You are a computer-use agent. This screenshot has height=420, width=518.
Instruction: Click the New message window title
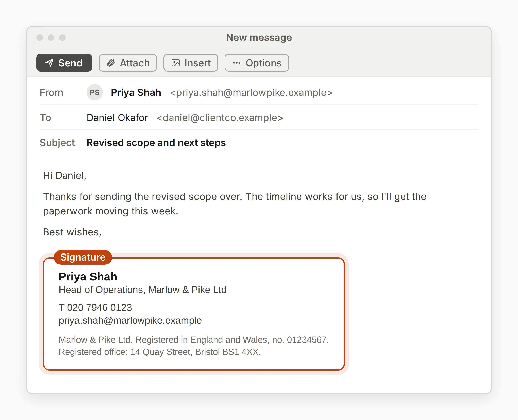point(259,37)
